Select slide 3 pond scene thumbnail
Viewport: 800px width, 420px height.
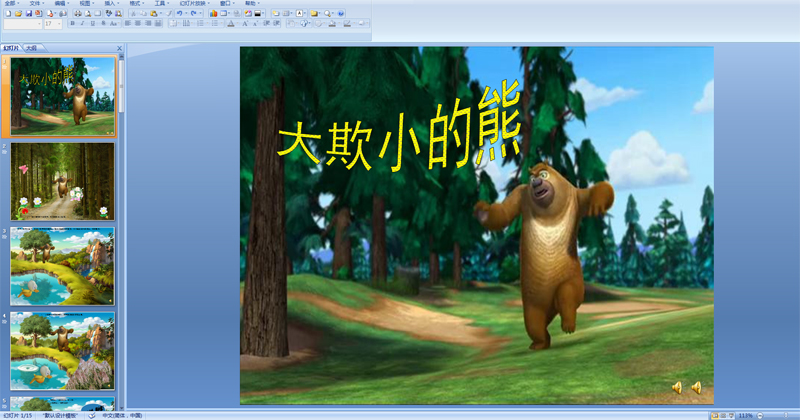[x=63, y=266]
